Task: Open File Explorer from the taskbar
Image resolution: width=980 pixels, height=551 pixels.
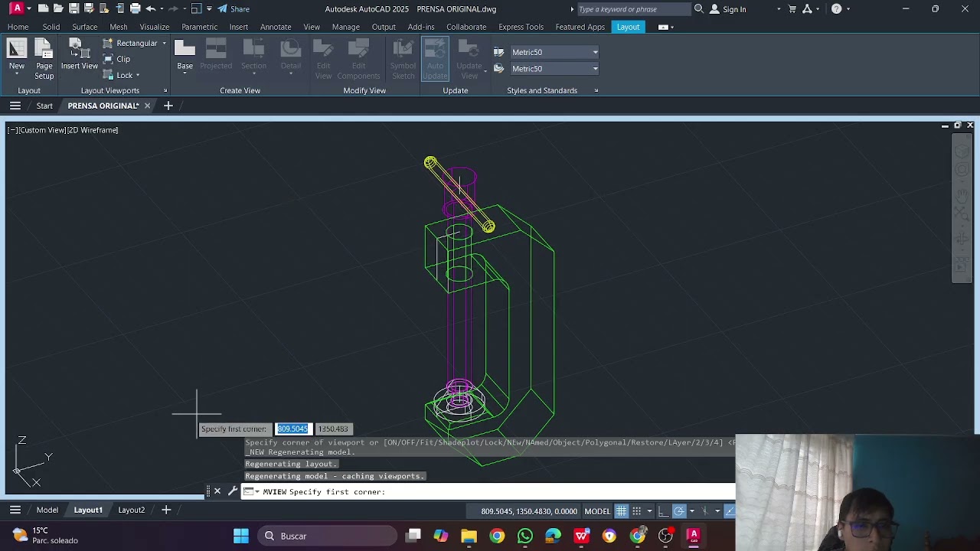Action: pos(469,536)
